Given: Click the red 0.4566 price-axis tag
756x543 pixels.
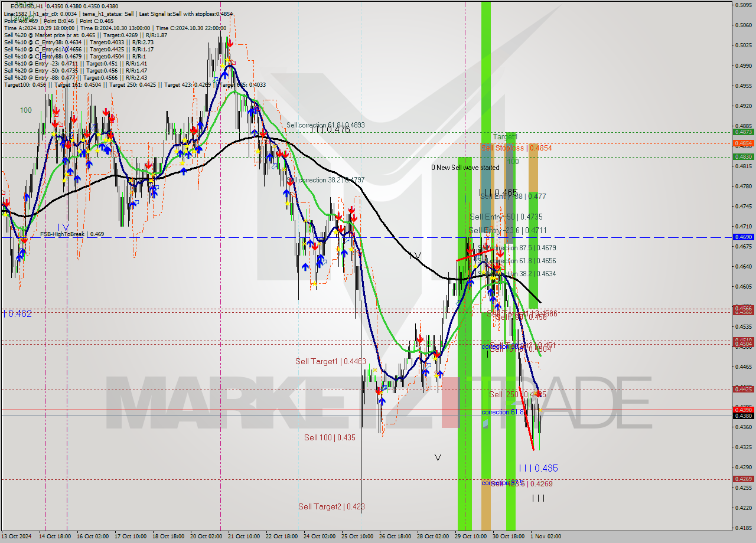Looking at the screenshot, I should click(743, 308).
